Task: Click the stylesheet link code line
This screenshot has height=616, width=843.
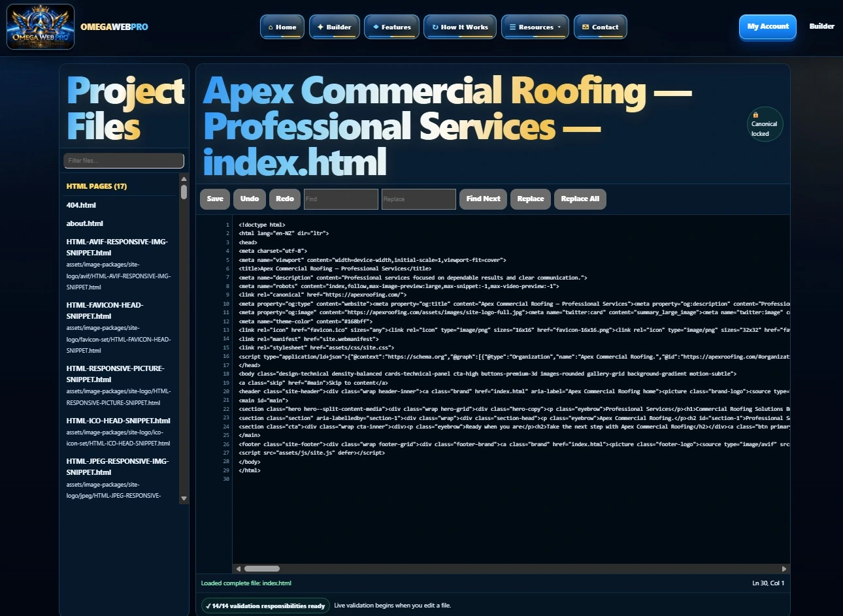Action: coord(316,348)
